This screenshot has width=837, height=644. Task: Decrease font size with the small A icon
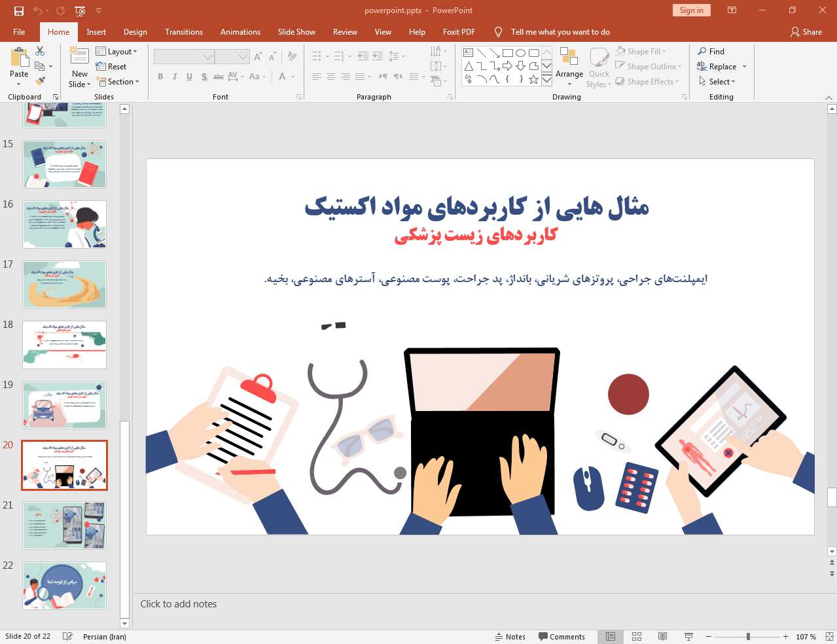pyautogui.click(x=272, y=57)
